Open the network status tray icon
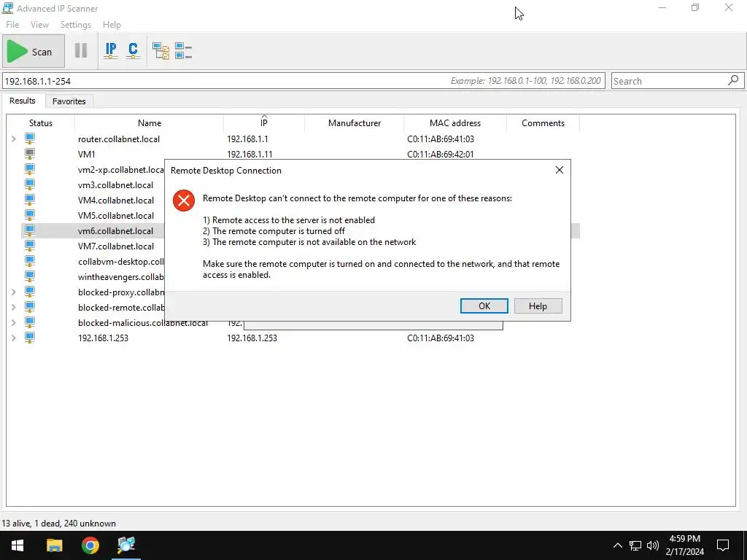The width and height of the screenshot is (747, 560). [x=635, y=545]
